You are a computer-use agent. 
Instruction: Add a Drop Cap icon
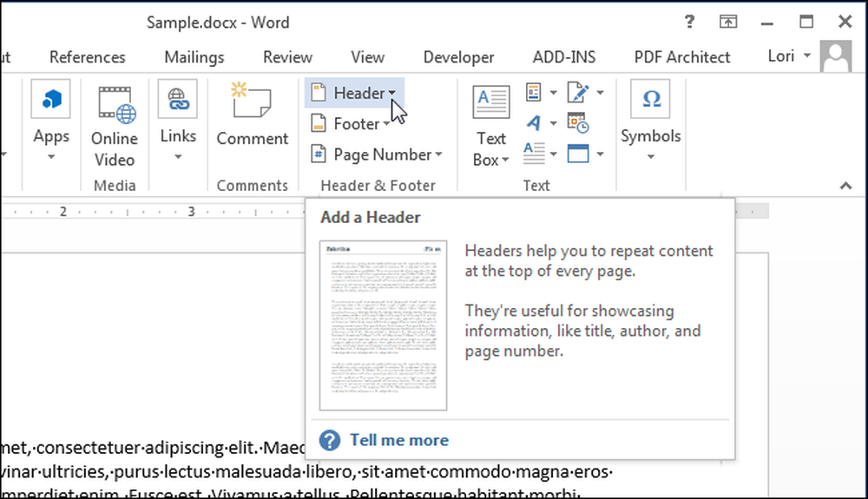click(x=534, y=154)
